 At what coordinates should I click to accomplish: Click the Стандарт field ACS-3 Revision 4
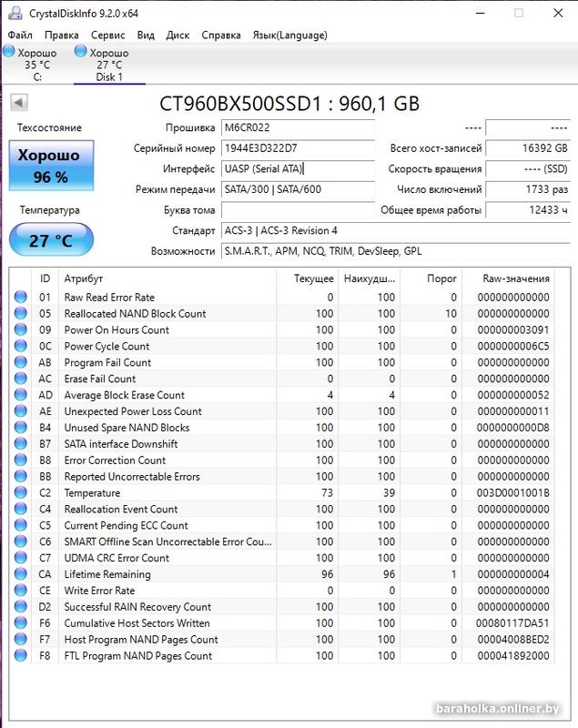click(395, 230)
